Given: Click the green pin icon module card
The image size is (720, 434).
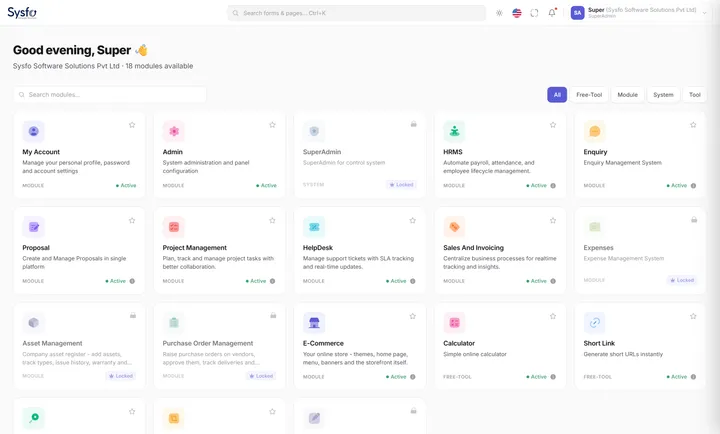Looking at the screenshot, I should click(34, 418).
